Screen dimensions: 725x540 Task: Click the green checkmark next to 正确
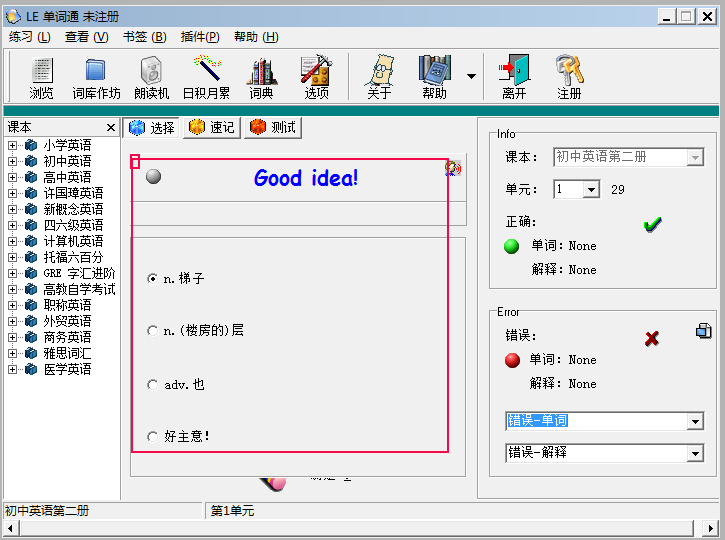pos(652,225)
